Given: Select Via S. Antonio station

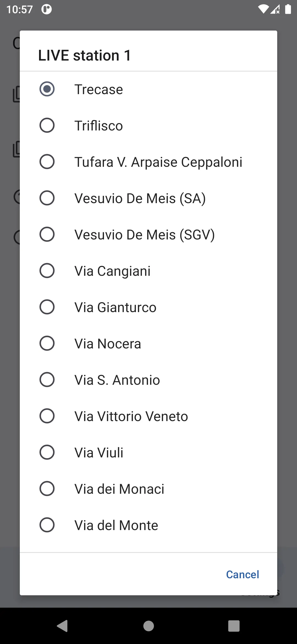Looking at the screenshot, I should tap(148, 380).
